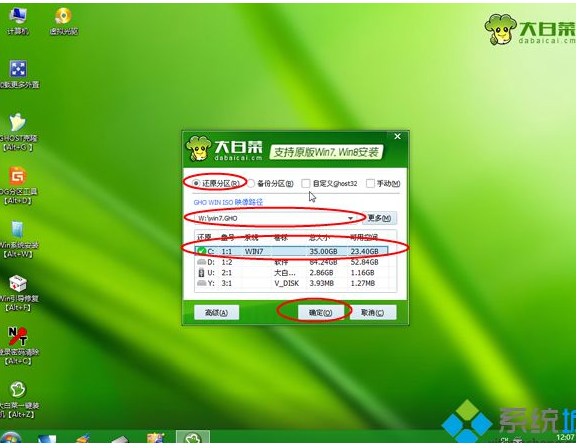Launch DG partition tool [Alt+D] icon
The image size is (576, 443).
point(18,186)
